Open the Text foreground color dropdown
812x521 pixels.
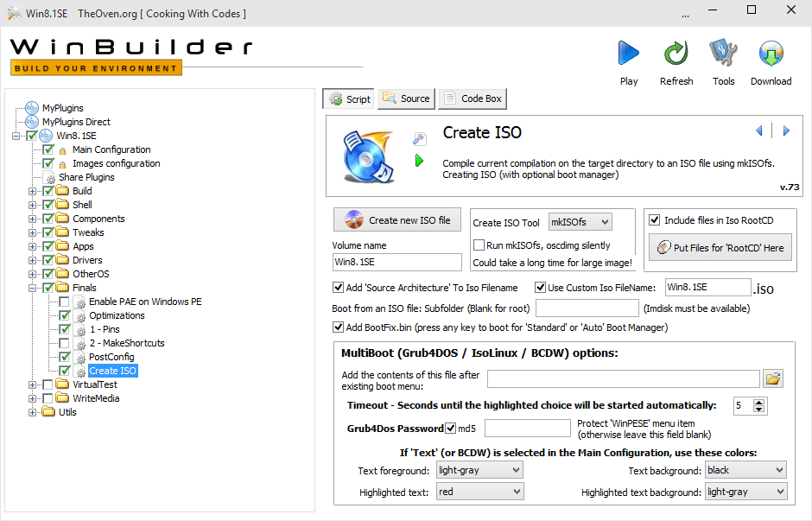[479, 470]
